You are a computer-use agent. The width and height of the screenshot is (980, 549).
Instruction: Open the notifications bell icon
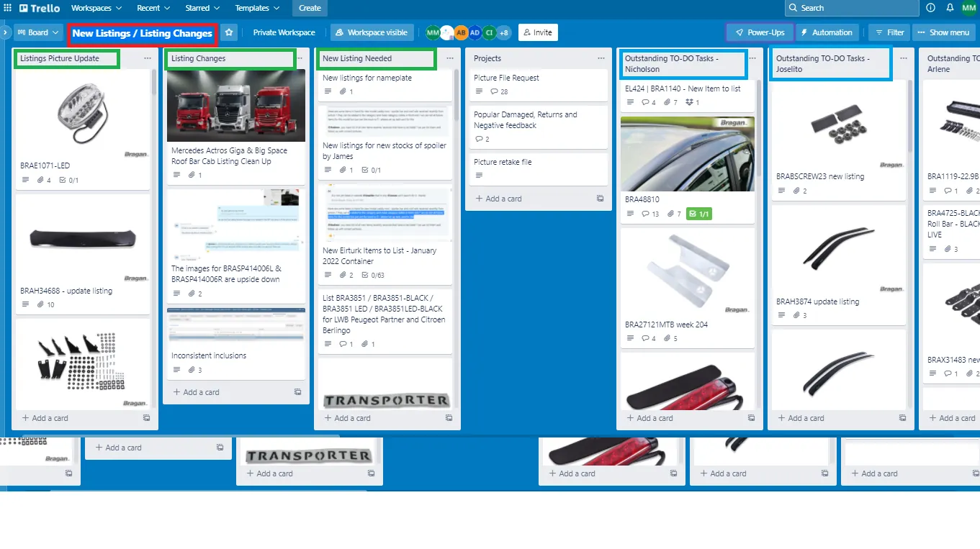pos(950,8)
